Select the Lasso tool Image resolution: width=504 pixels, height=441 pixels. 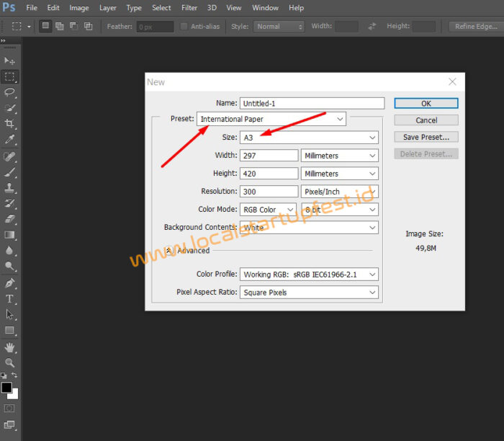(9, 92)
